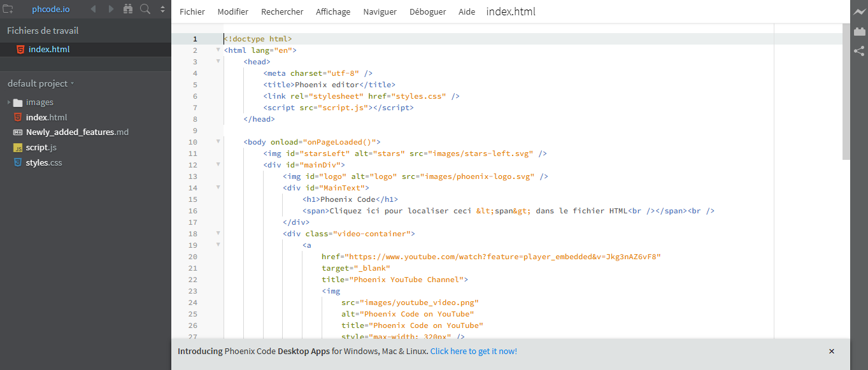Open the Déboguer menu
This screenshot has height=370, width=868.
pyautogui.click(x=427, y=11)
